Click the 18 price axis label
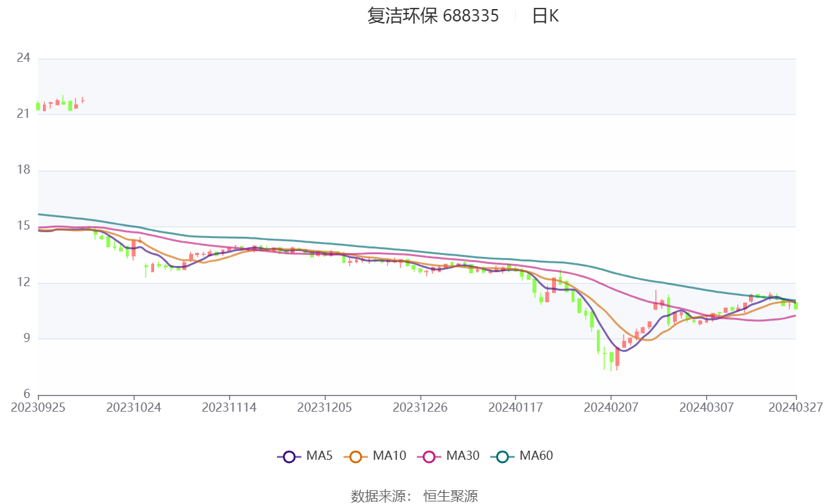The width and height of the screenshot is (829, 504). (23, 170)
